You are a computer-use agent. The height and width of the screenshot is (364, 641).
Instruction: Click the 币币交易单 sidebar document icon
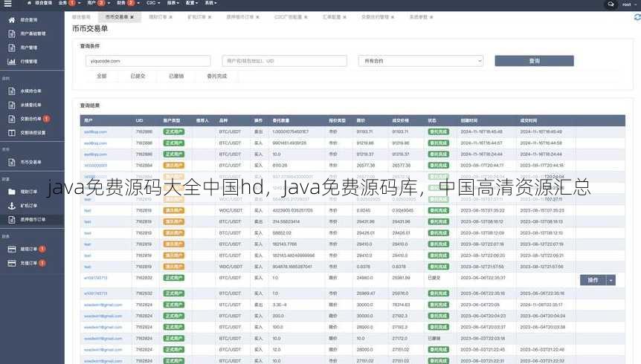pos(12,162)
